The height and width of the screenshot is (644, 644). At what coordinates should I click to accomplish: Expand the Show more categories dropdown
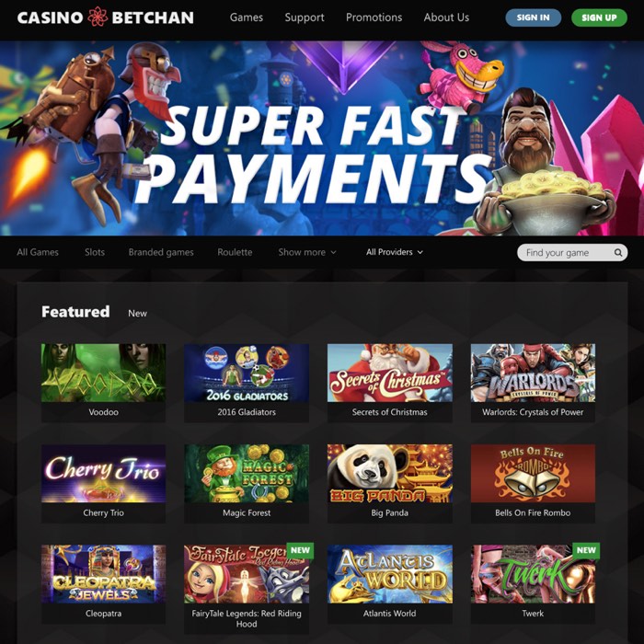[307, 252]
